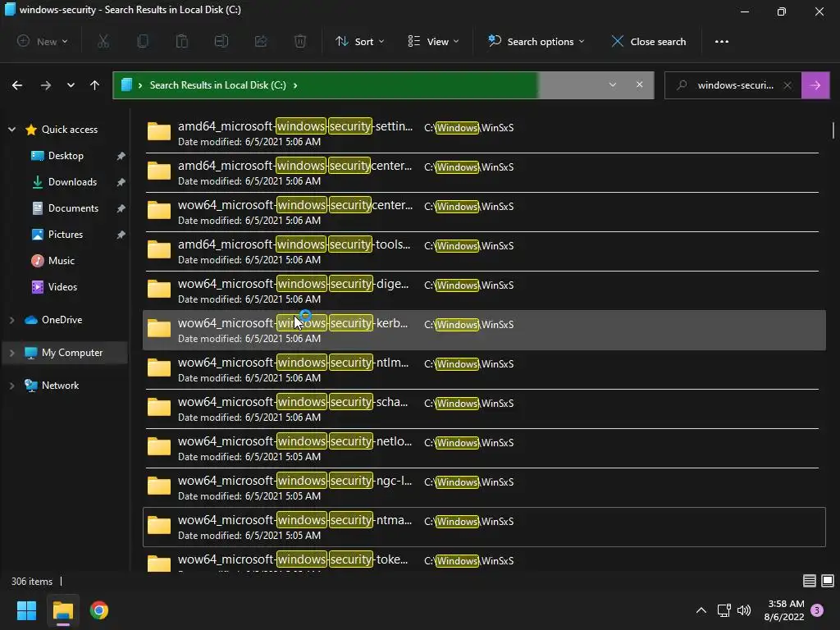The height and width of the screenshot is (630, 840).
Task: Select OneDrive in the sidebar
Action: [x=62, y=320]
